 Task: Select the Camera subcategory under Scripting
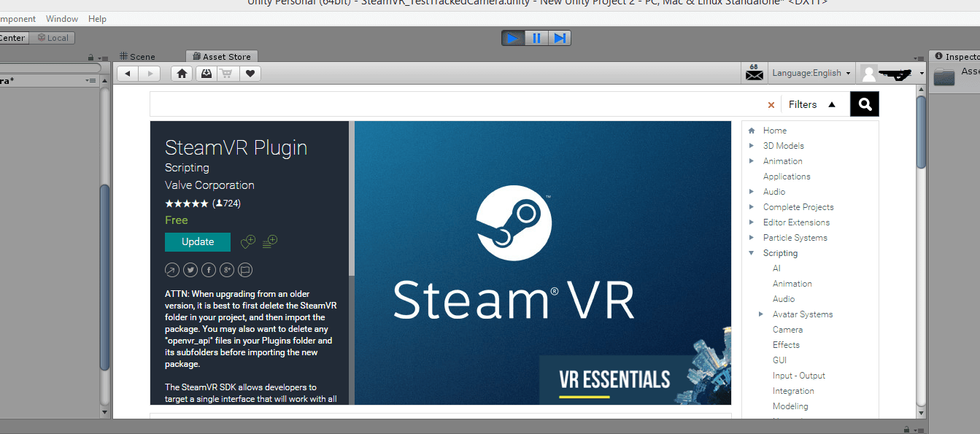(787, 330)
